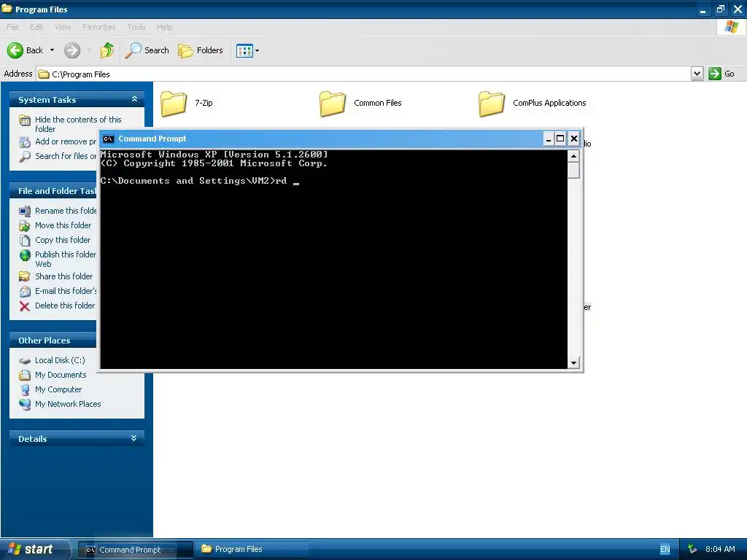The width and height of the screenshot is (747, 560).
Task: Click the green Go button
Action: coord(721,74)
